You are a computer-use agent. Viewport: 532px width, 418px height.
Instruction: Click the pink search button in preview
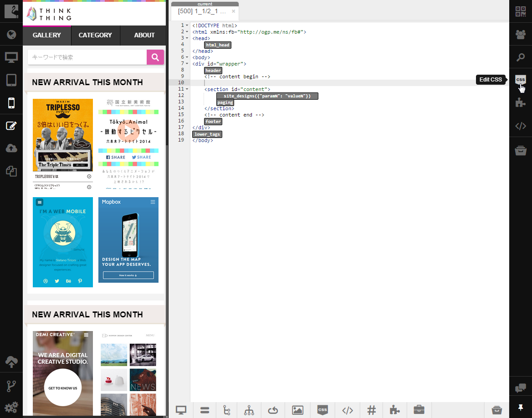click(155, 57)
